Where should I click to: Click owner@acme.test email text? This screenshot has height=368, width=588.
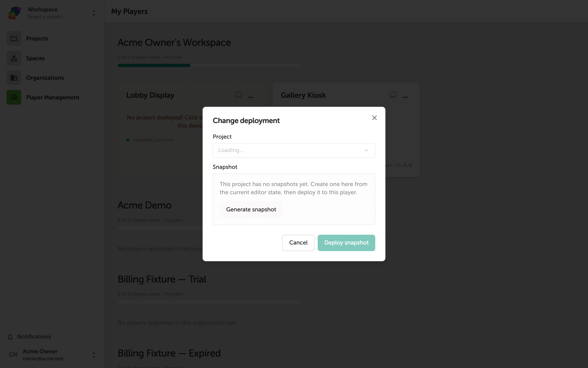43,359
